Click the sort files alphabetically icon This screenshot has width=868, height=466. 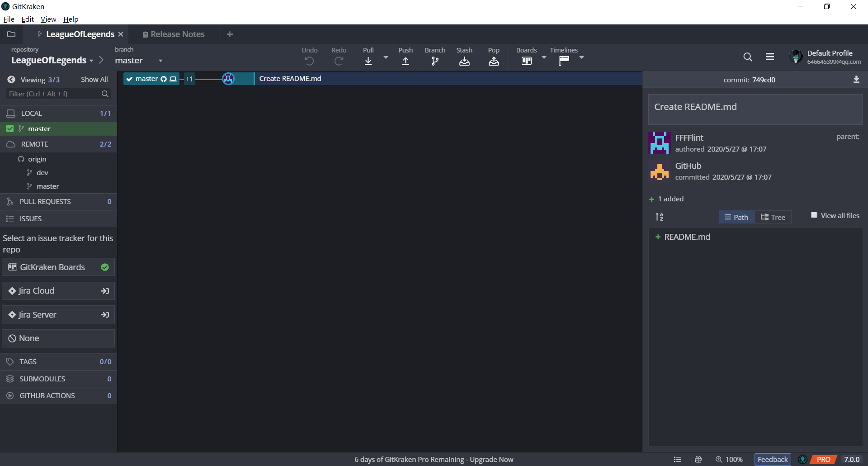[x=660, y=217]
